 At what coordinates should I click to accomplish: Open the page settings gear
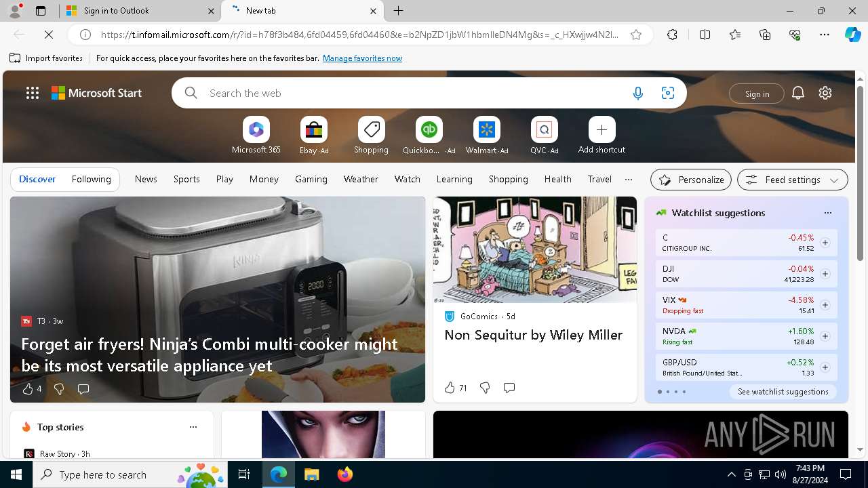(825, 93)
